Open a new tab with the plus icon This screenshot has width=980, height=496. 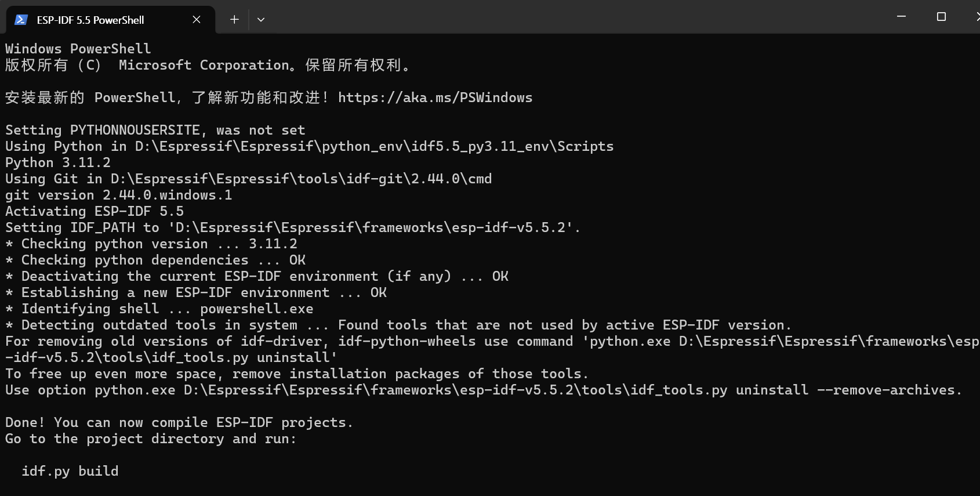(234, 20)
